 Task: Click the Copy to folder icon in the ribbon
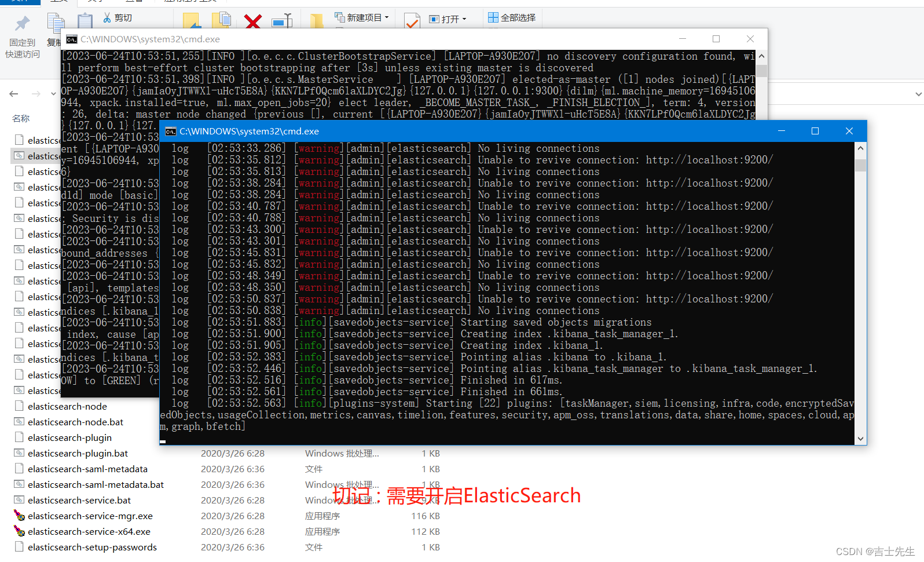222,21
